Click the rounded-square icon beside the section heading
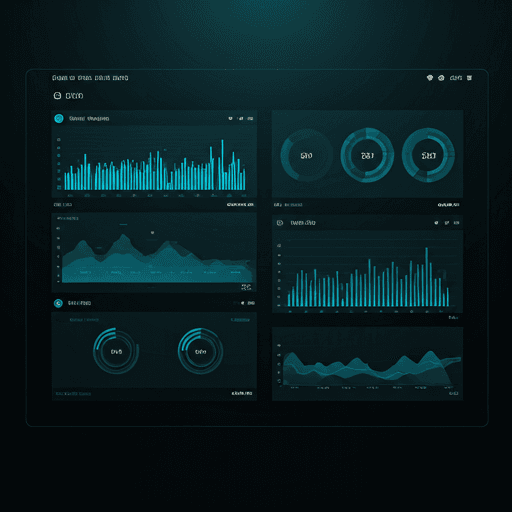 click(57, 96)
